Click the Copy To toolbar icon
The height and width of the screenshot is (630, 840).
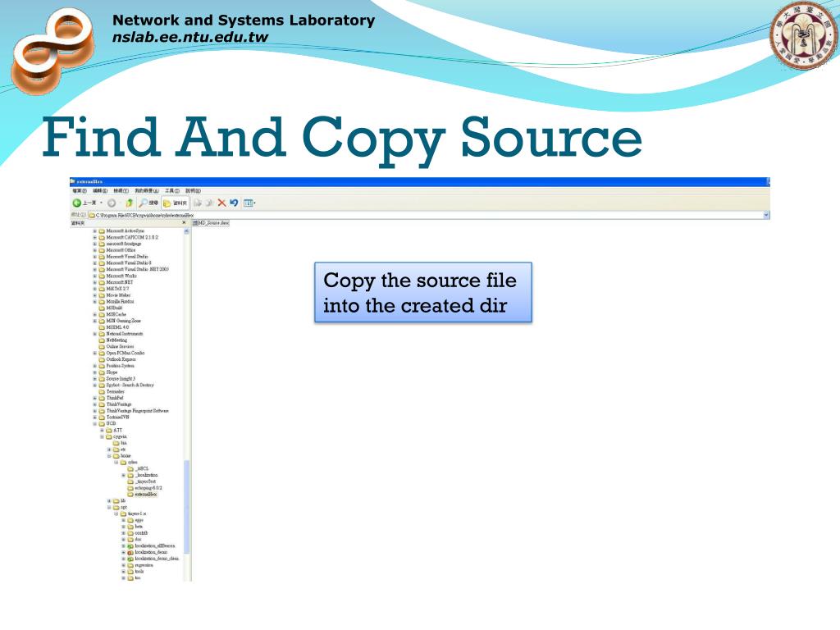tap(209, 203)
